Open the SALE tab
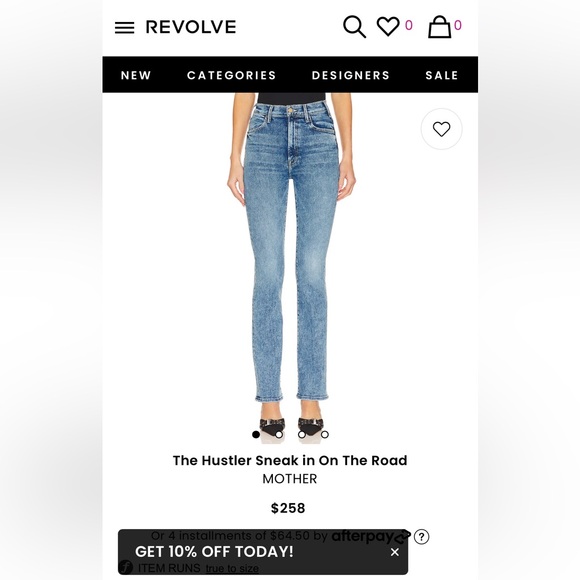 tap(442, 75)
